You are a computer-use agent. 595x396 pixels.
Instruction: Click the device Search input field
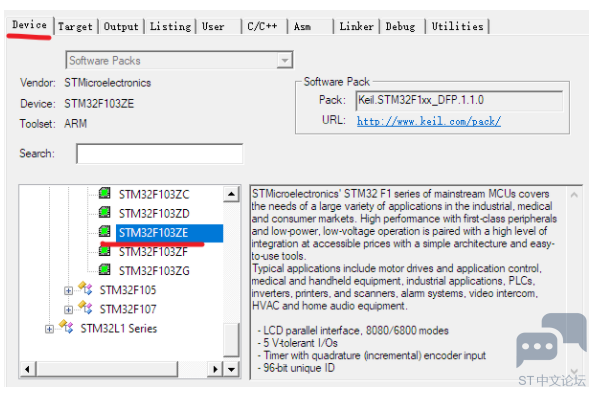click(x=159, y=154)
